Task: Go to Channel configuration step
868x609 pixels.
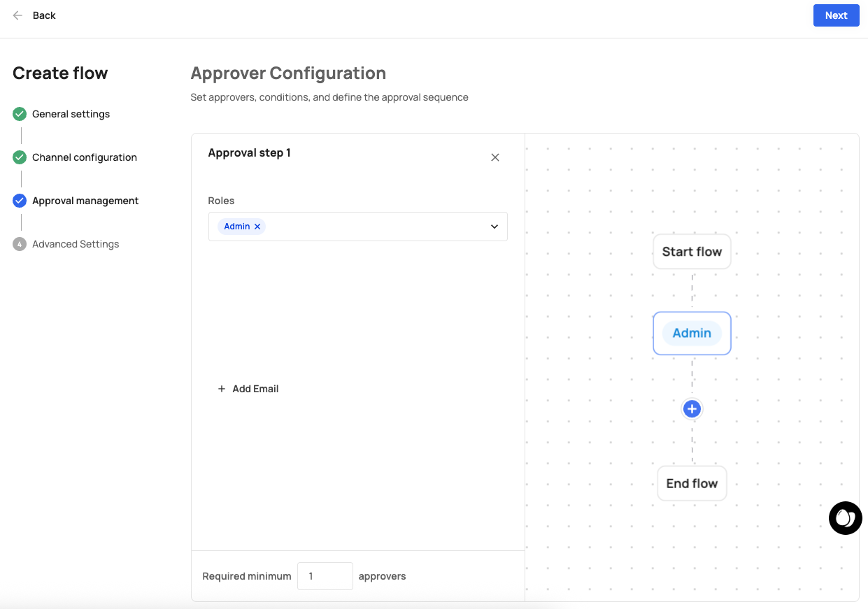Action: coord(85,157)
